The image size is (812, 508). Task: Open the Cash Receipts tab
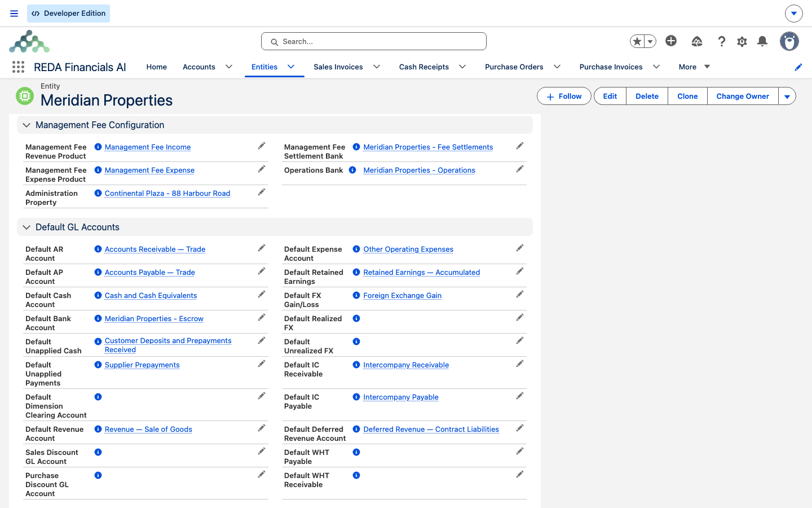(424, 67)
